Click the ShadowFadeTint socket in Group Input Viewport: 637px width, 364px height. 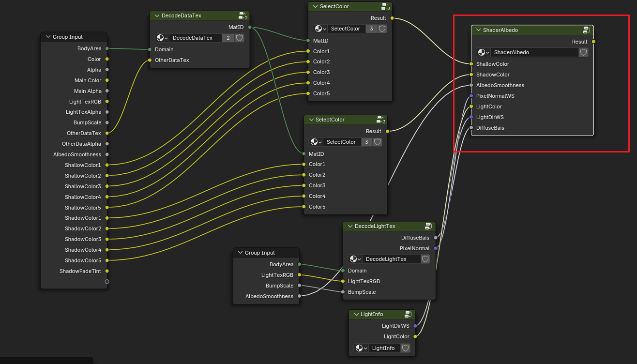tap(107, 271)
